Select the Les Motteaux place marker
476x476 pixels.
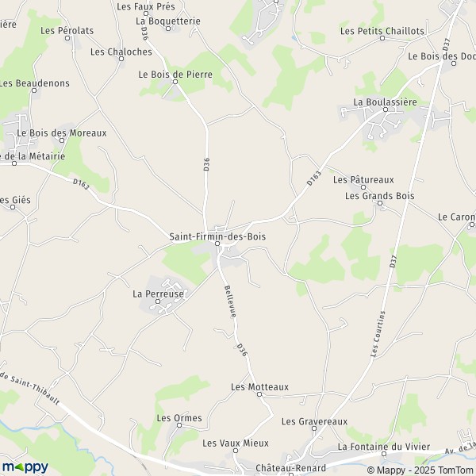(x=259, y=394)
